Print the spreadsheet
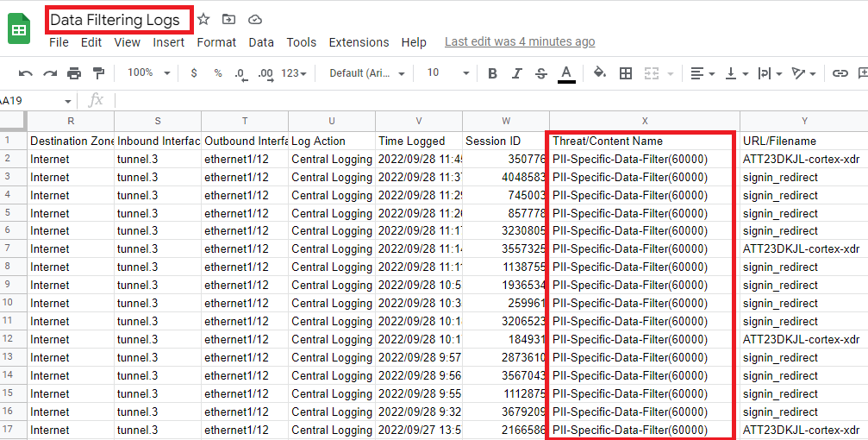This screenshot has width=868, height=440. pyautogui.click(x=74, y=73)
